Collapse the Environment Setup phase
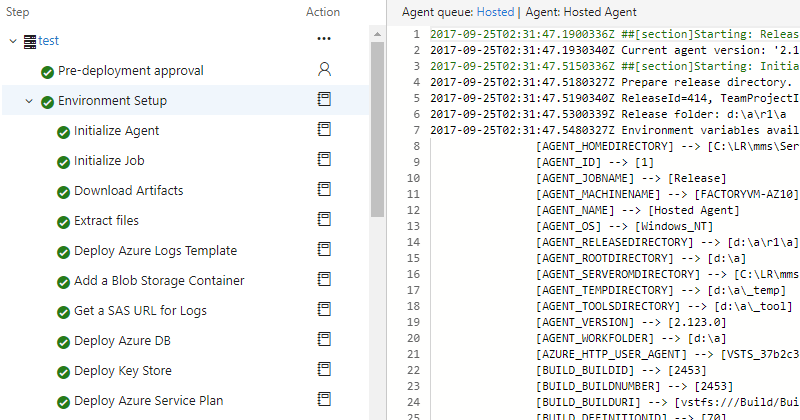Image resolution: width=800 pixels, height=420 pixels. click(x=29, y=101)
